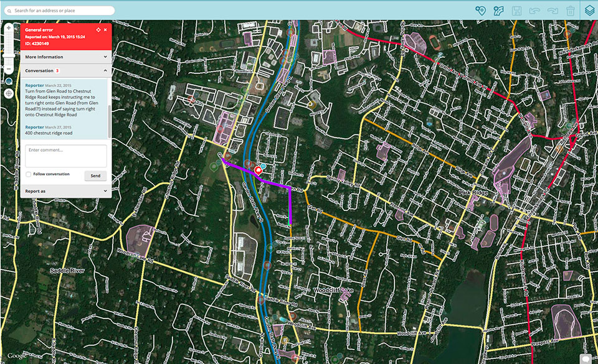The width and height of the screenshot is (598, 364).
Task: Click the redo arrow in toolbar
Action: (553, 11)
